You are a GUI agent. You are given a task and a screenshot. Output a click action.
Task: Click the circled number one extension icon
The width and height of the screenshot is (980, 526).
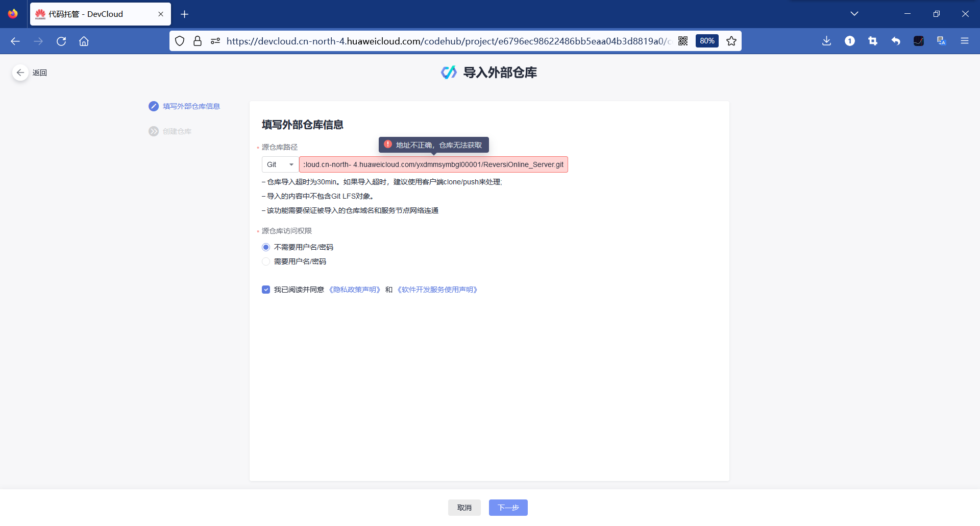coord(850,41)
